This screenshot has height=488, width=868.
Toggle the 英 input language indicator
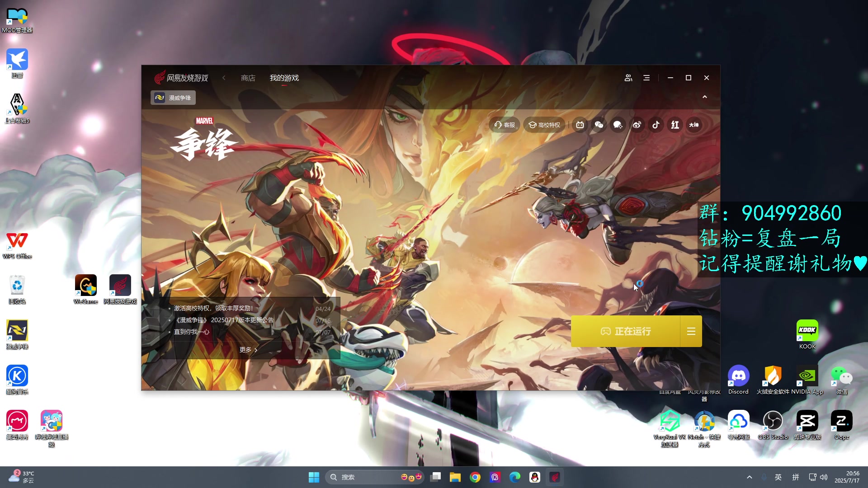[x=778, y=477]
